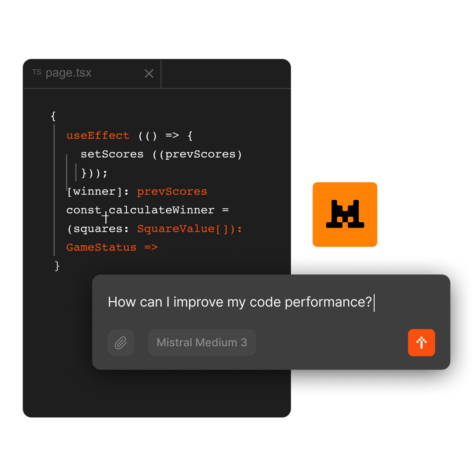Close the page.tsx tab
476x464 pixels.
pyautogui.click(x=149, y=74)
